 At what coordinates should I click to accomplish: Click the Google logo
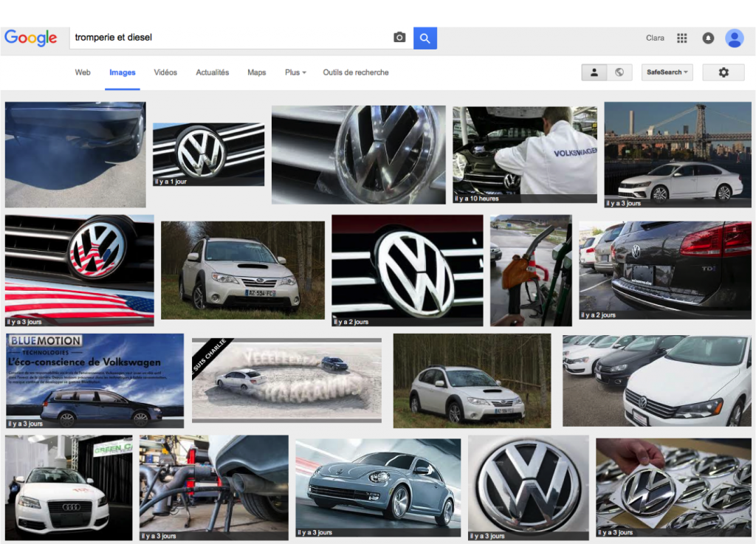click(x=31, y=38)
